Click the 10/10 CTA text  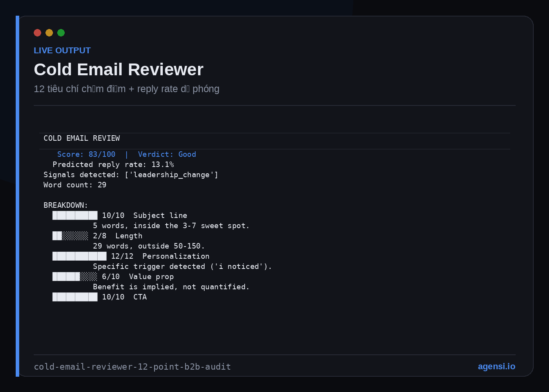pyautogui.click(x=125, y=297)
